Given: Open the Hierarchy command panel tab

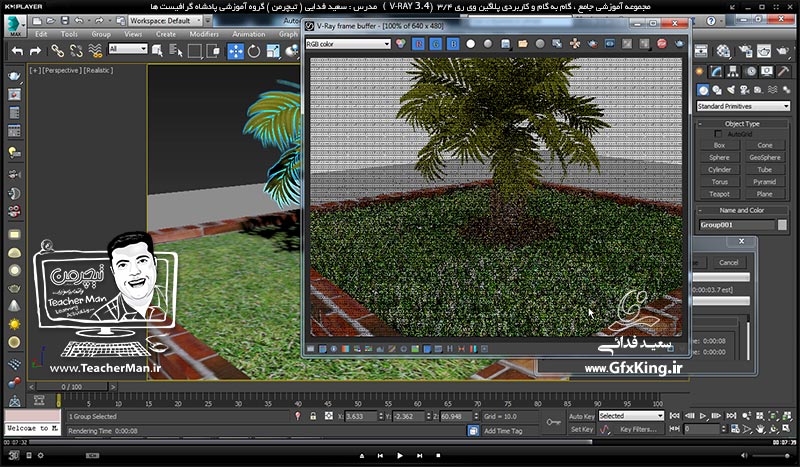Looking at the screenshot, I should coord(733,71).
